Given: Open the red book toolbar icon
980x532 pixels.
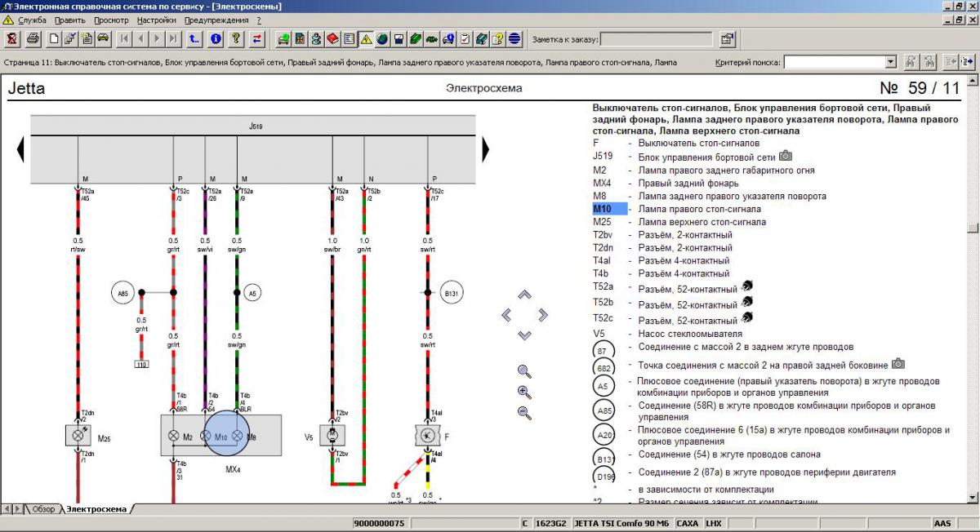Looking at the screenshot, I should (333, 38).
